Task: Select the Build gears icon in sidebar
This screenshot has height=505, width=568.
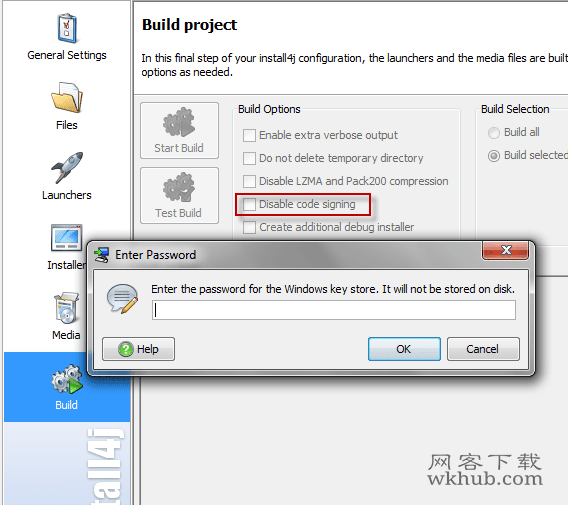Action: pos(67,379)
